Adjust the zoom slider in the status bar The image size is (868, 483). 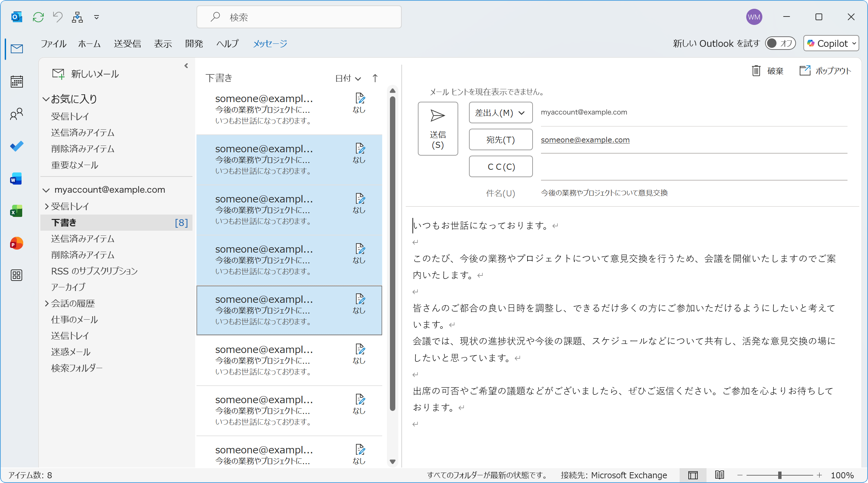tap(780, 476)
